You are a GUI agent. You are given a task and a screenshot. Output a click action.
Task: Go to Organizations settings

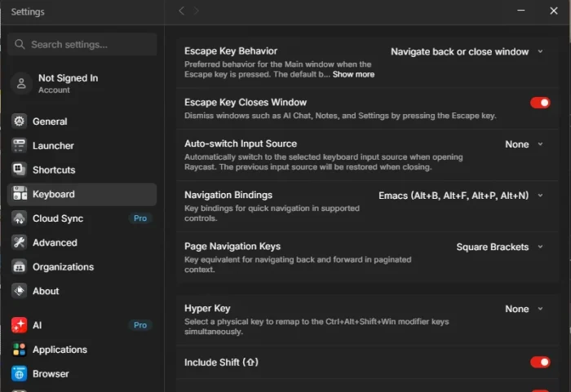(x=82, y=266)
